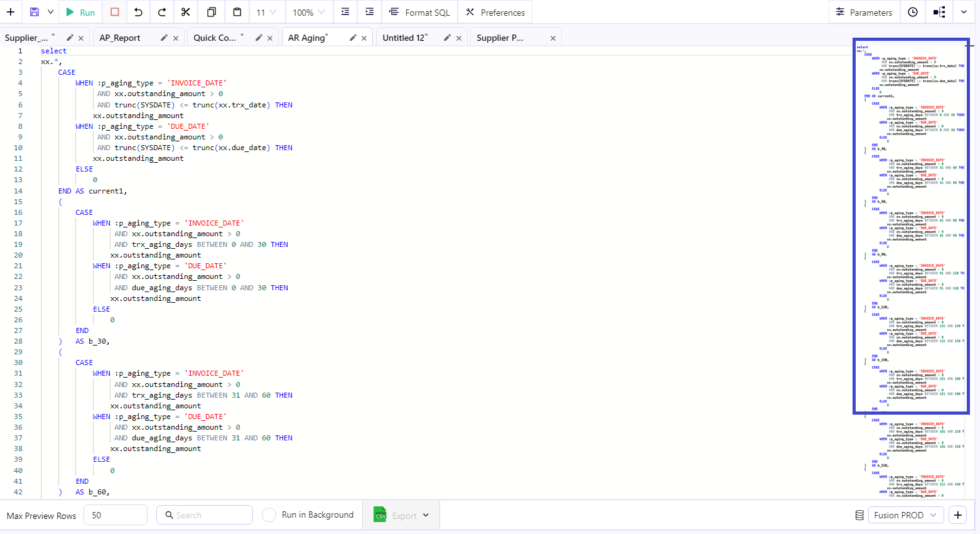Image resolution: width=980 pixels, height=534 pixels.
Task: Select the AR Aging tab
Action: [307, 38]
